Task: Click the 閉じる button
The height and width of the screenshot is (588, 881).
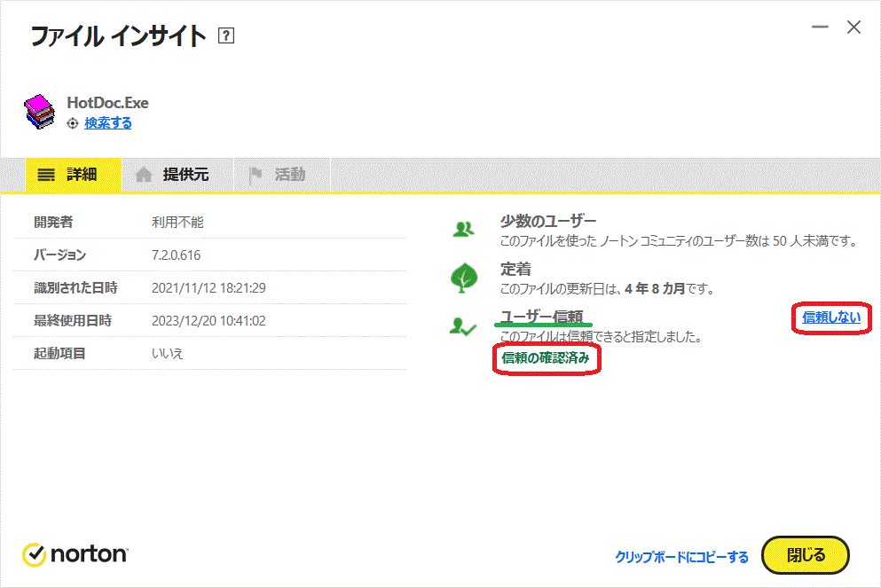Action: click(806, 555)
